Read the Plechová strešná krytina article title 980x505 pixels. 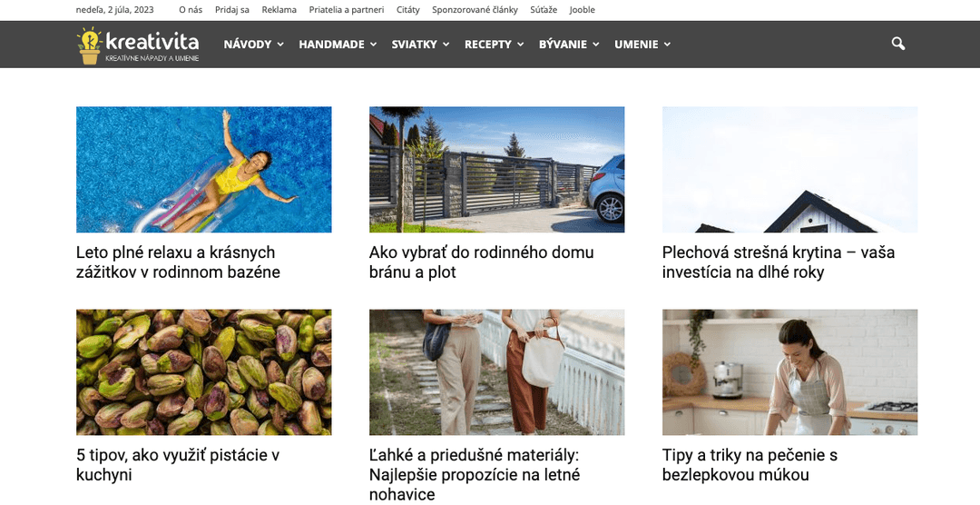point(779,262)
